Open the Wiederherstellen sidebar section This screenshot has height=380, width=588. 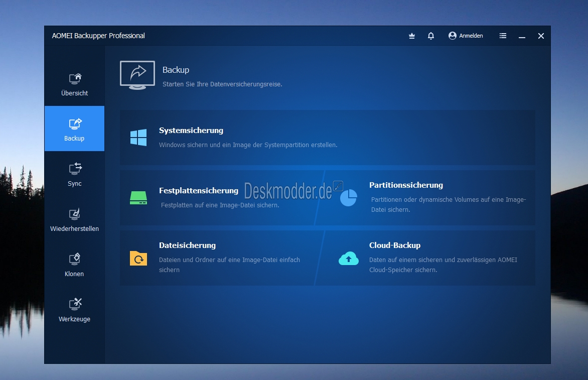pos(74,219)
